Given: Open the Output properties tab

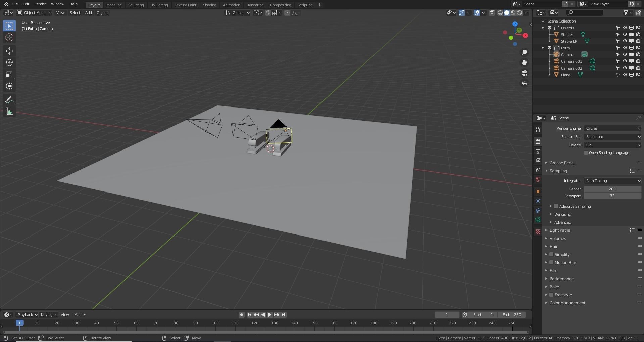Looking at the screenshot, I should point(538,151).
